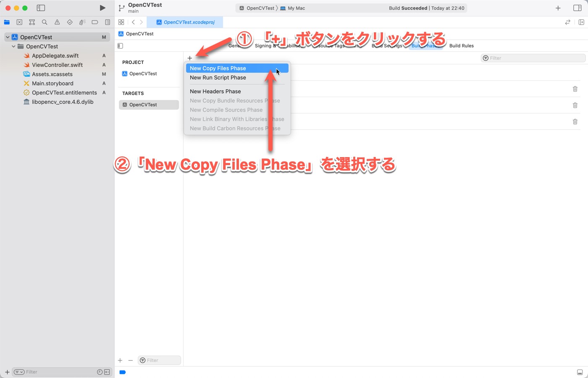Viewport: 588px width, 378px height.
Task: Open the Find navigator magnifier icon
Action: [45, 22]
